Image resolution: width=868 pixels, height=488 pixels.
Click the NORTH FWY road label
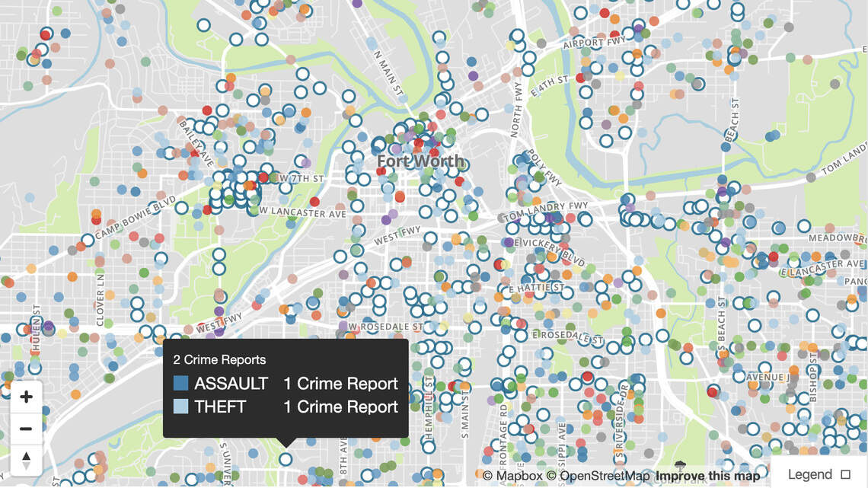tap(516, 110)
